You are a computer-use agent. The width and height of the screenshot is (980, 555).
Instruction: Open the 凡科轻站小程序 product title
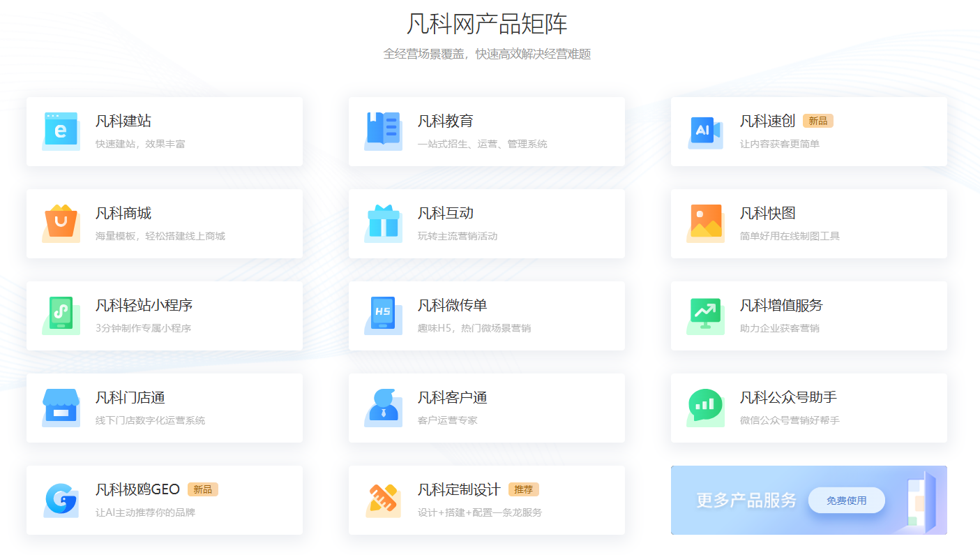tap(144, 305)
